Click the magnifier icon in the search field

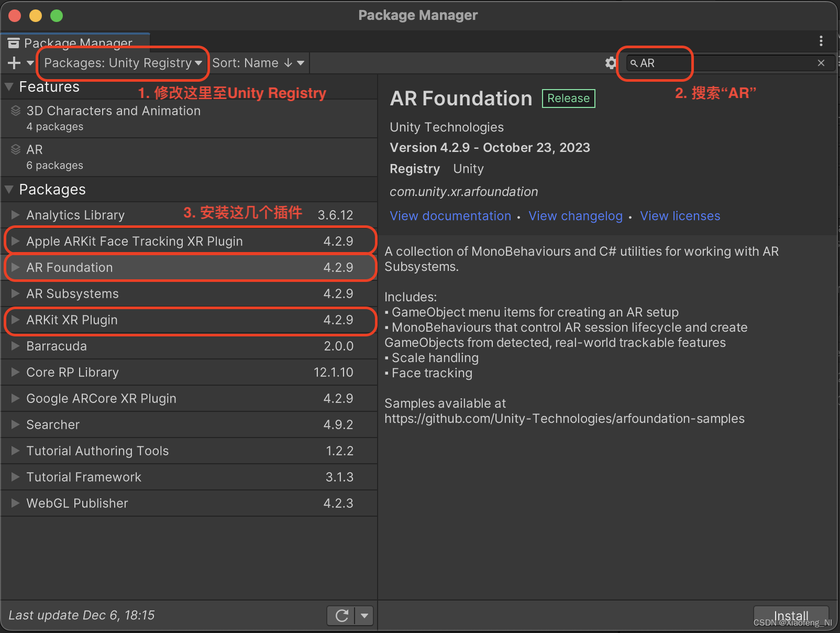point(634,63)
